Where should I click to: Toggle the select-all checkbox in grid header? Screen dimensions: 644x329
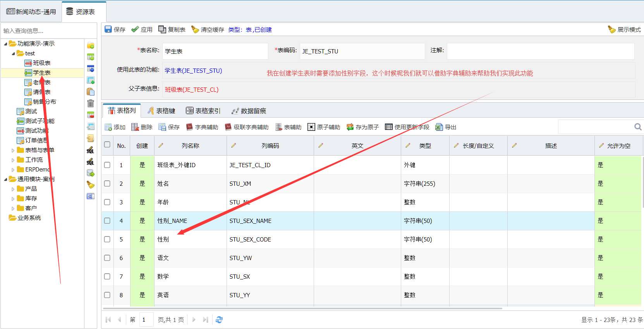pos(107,144)
